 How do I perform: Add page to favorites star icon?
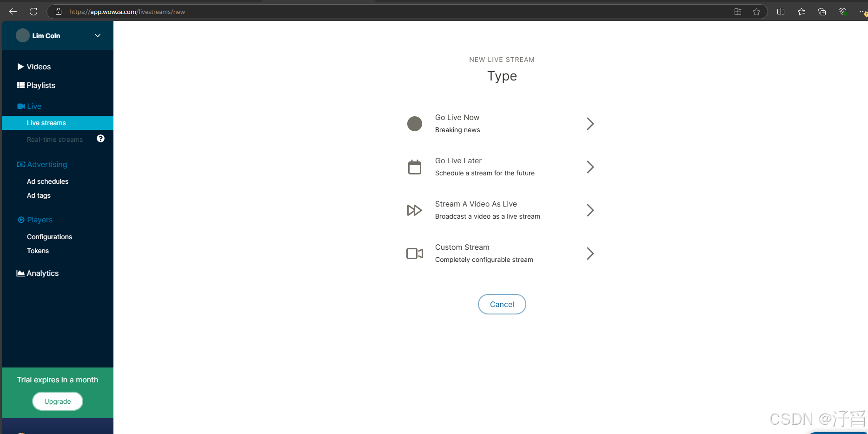(x=756, y=12)
